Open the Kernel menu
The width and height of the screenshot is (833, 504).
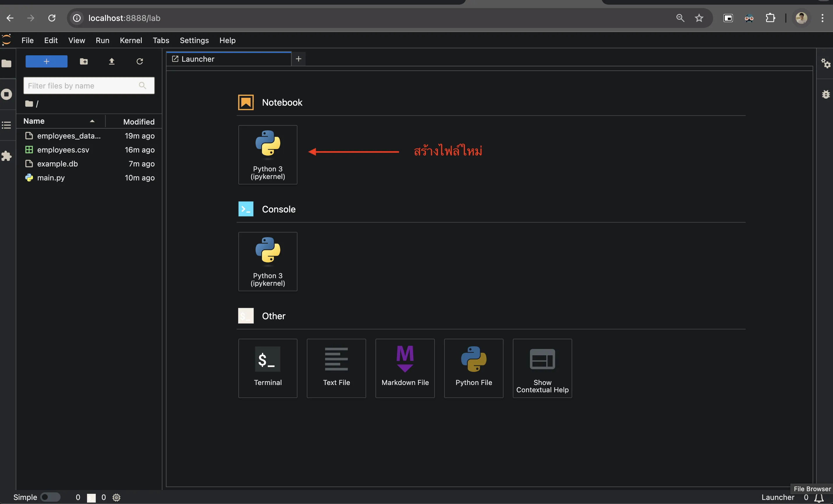(x=131, y=40)
